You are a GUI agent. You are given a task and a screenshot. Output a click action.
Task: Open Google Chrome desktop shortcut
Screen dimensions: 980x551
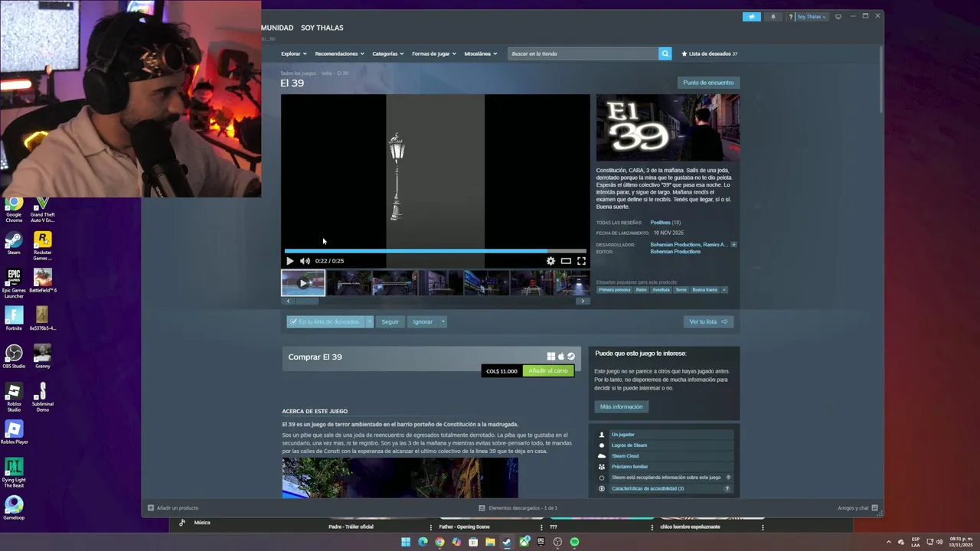click(14, 209)
